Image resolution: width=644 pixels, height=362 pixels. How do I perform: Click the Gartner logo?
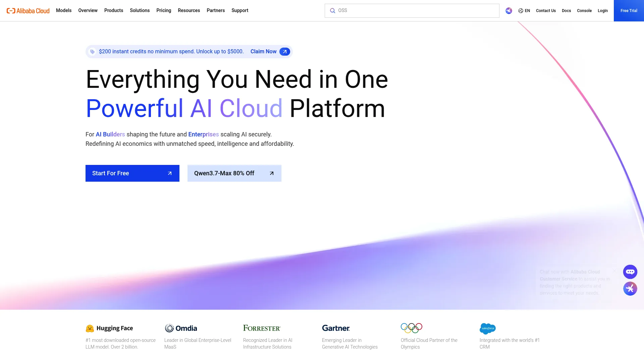(x=336, y=328)
